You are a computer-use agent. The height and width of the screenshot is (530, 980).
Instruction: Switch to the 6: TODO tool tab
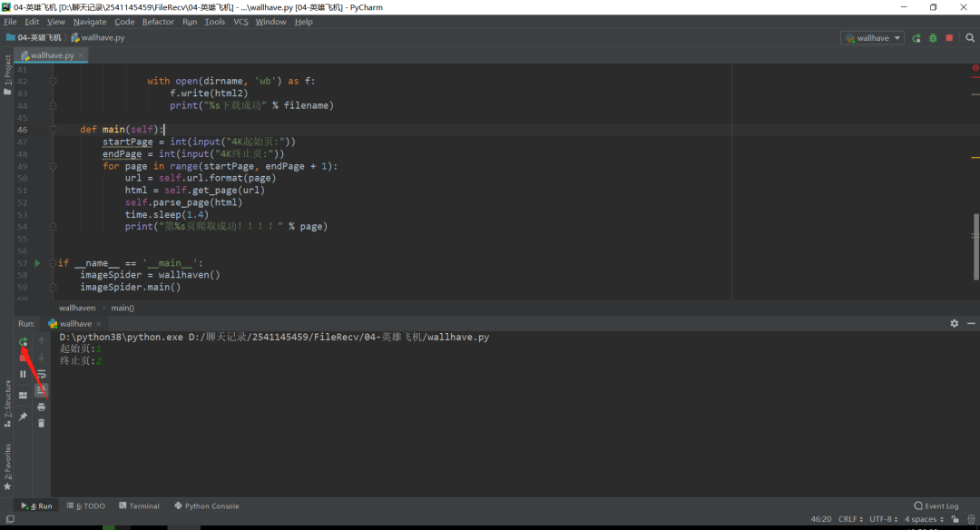85,506
